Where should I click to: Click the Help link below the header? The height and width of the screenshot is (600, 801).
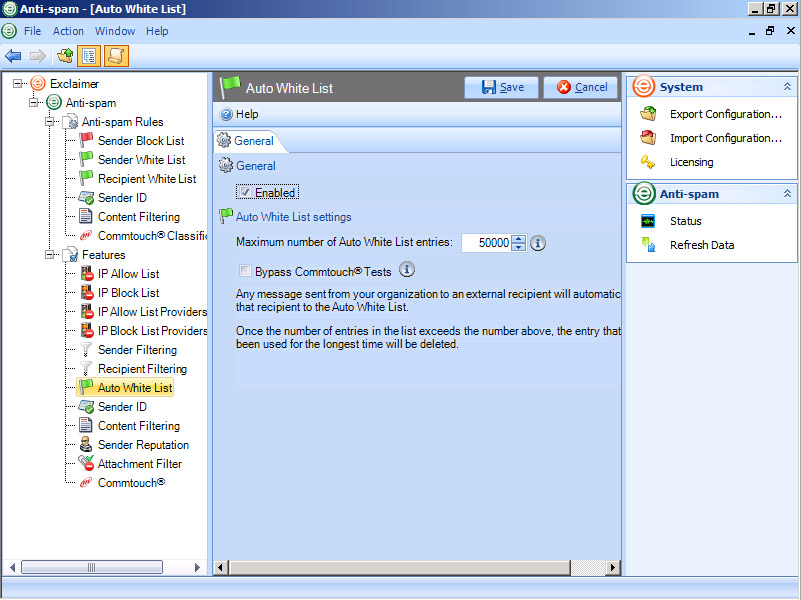pyautogui.click(x=247, y=114)
